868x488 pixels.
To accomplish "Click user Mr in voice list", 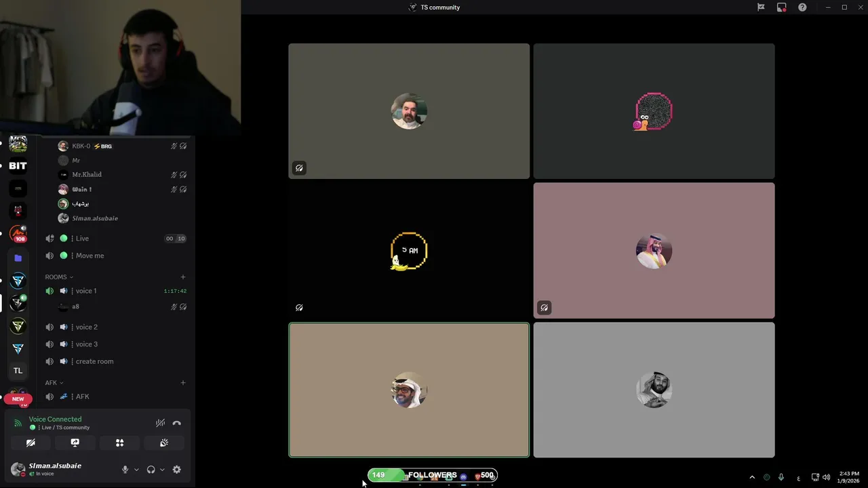I will coord(122,161).
